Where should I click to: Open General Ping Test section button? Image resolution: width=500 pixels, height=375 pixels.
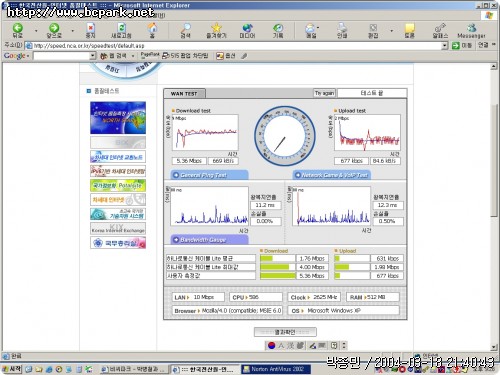(209, 175)
